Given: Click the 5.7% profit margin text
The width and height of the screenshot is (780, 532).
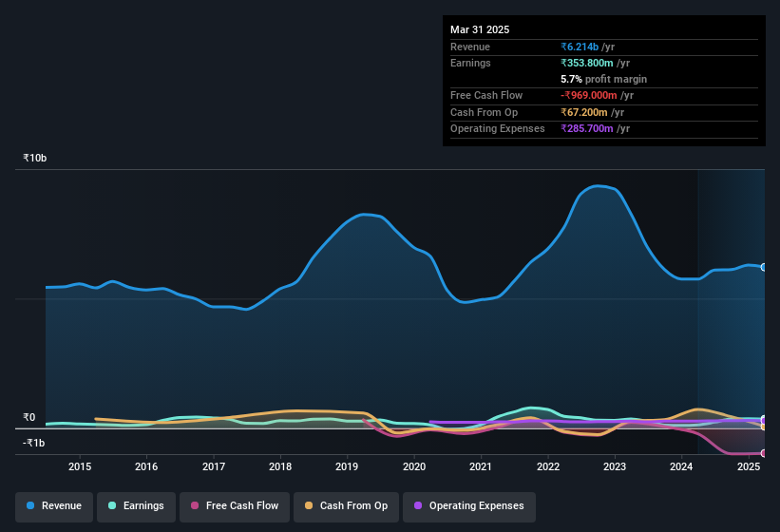Looking at the screenshot, I should tap(604, 79).
